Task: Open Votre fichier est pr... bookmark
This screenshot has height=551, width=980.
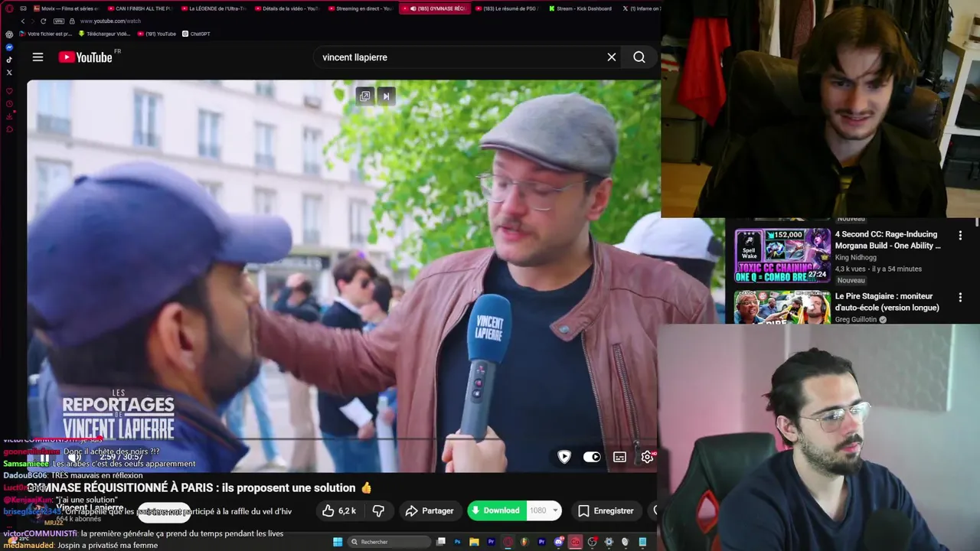Action: [x=45, y=34]
